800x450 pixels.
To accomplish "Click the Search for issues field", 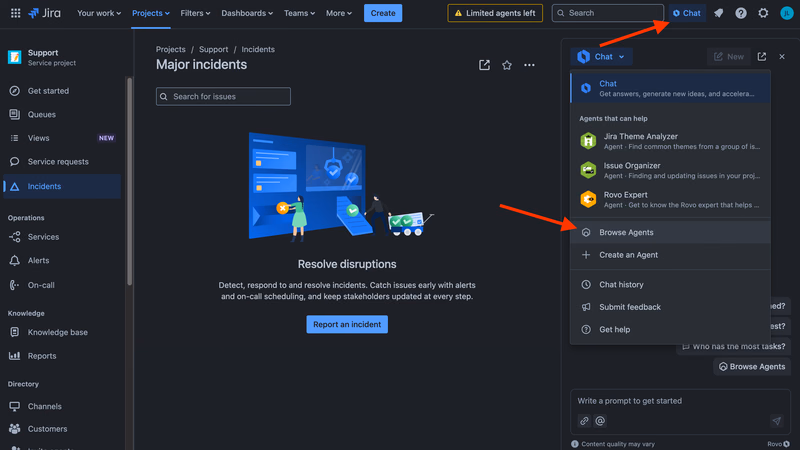I will [x=223, y=96].
